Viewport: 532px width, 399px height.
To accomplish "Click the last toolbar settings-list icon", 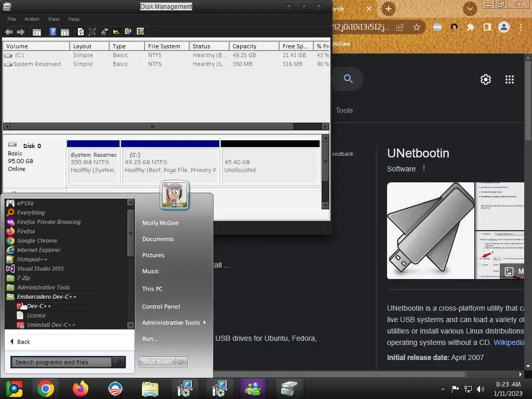I will 140,32.
